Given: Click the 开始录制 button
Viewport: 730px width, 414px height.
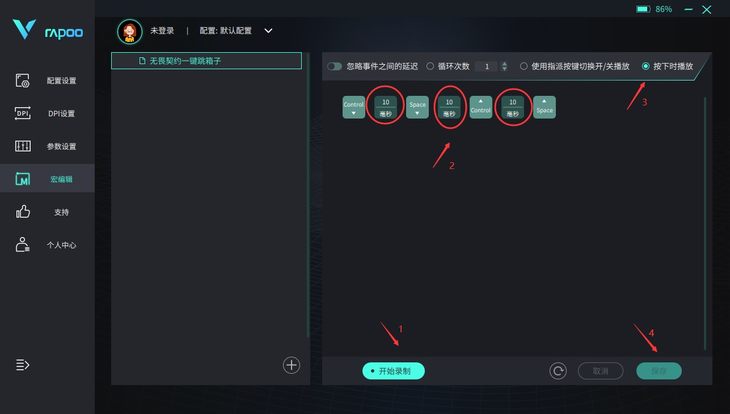Looking at the screenshot, I should (x=393, y=371).
